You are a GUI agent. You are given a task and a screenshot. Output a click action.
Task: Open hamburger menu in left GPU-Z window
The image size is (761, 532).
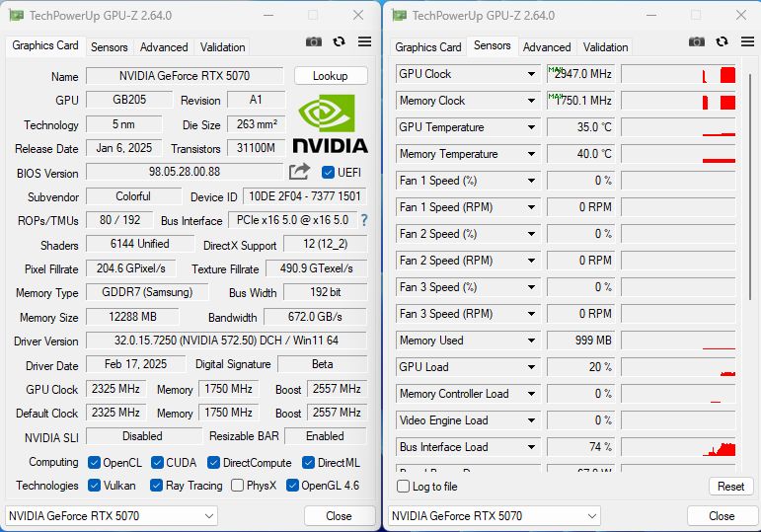point(364,41)
